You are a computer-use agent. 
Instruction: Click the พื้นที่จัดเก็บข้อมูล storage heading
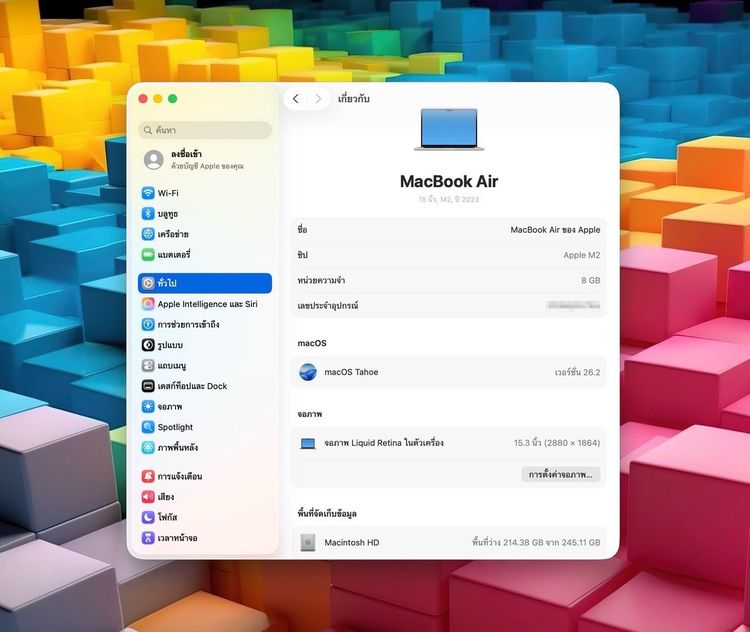click(x=327, y=514)
